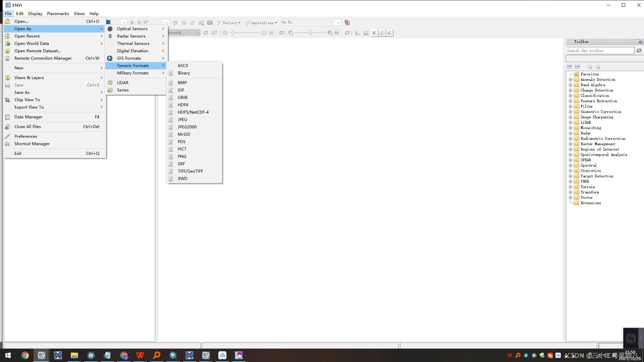Viewport: 644px width, 362px height.
Task: Click the view blend icon
Action: (375, 33)
